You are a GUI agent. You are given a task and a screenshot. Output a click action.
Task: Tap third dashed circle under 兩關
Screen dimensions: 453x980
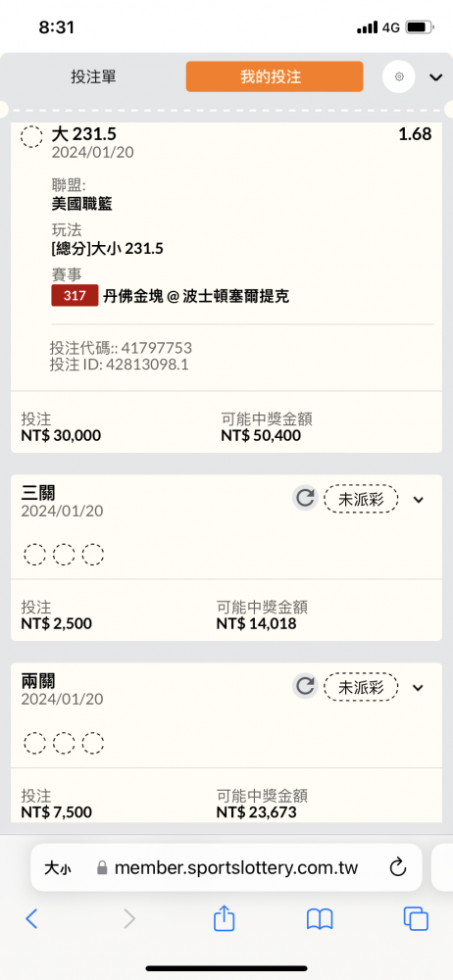tap(93, 743)
